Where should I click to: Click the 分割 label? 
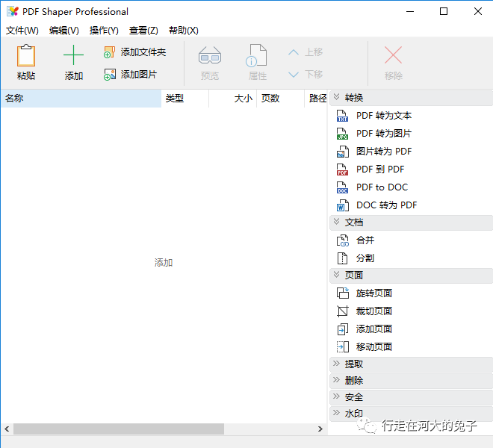click(x=365, y=258)
